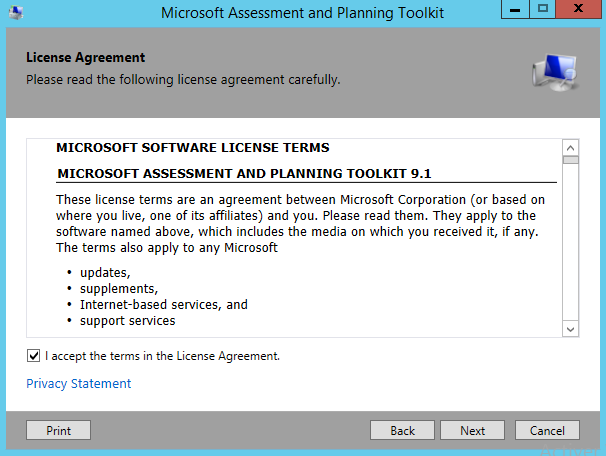Click the "updates" bullet in the license text
The height and width of the screenshot is (456, 606).
[105, 272]
